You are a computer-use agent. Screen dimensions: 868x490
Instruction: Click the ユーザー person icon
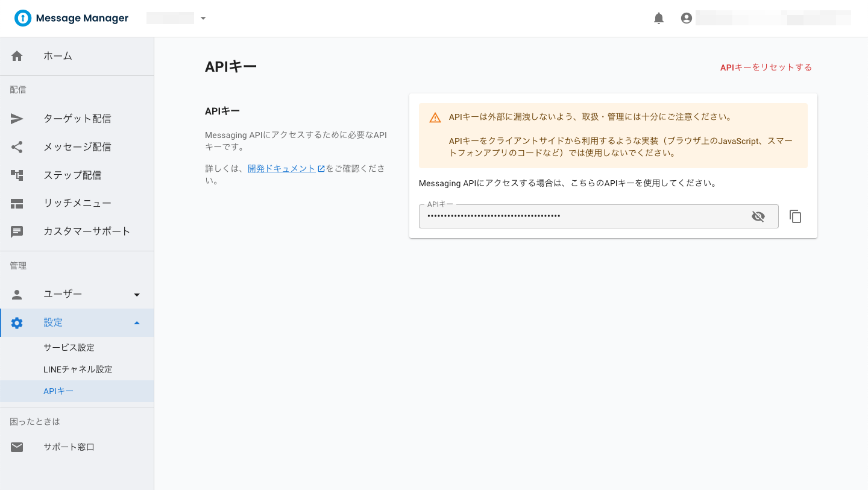point(17,294)
